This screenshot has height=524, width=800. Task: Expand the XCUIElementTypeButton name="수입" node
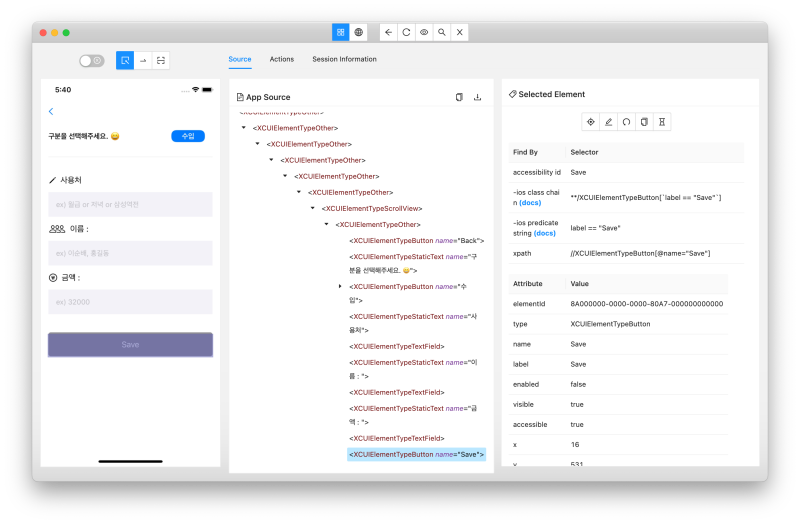[340, 286]
